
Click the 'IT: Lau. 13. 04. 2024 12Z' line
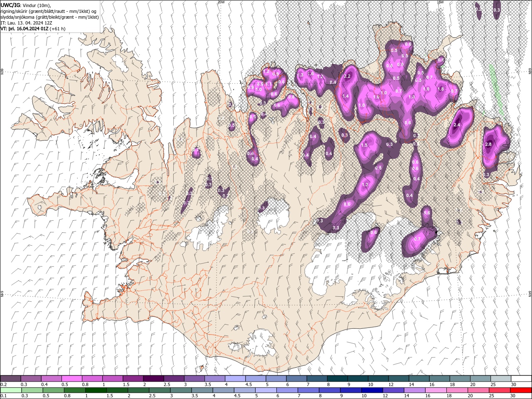tap(26, 23)
